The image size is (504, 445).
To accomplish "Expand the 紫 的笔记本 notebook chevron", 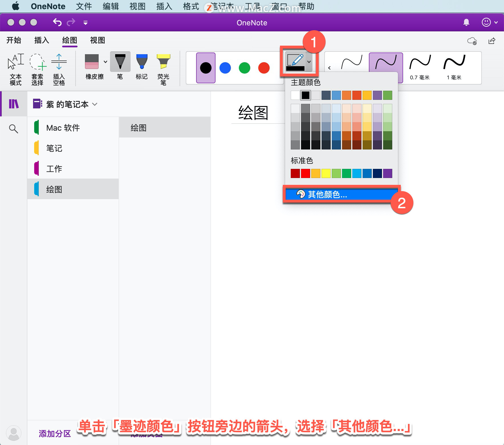I will [95, 104].
